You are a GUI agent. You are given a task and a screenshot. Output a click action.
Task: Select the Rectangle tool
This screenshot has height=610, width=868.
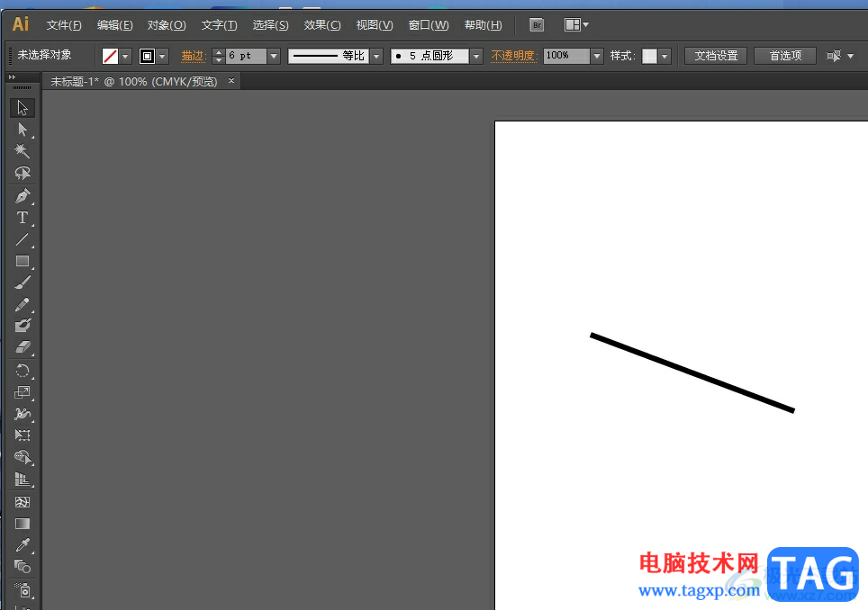[23, 261]
